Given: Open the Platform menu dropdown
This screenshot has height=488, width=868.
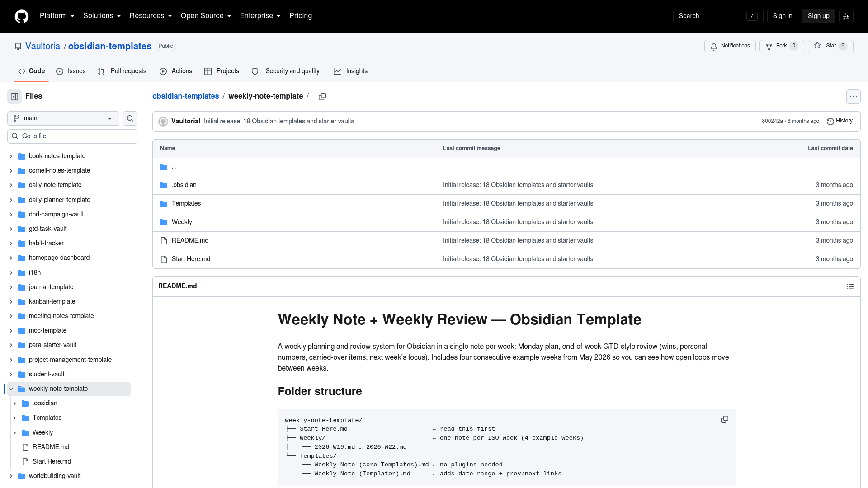Looking at the screenshot, I should click(x=57, y=16).
